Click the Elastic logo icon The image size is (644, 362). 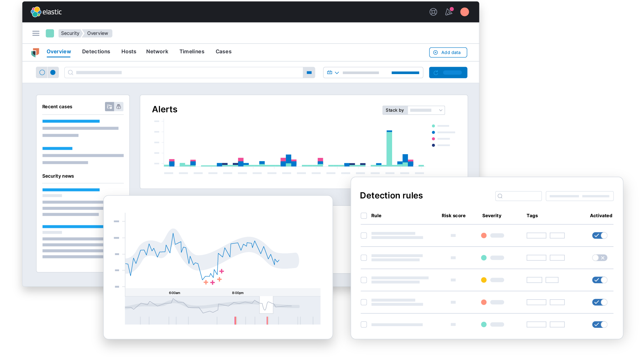[x=36, y=12]
